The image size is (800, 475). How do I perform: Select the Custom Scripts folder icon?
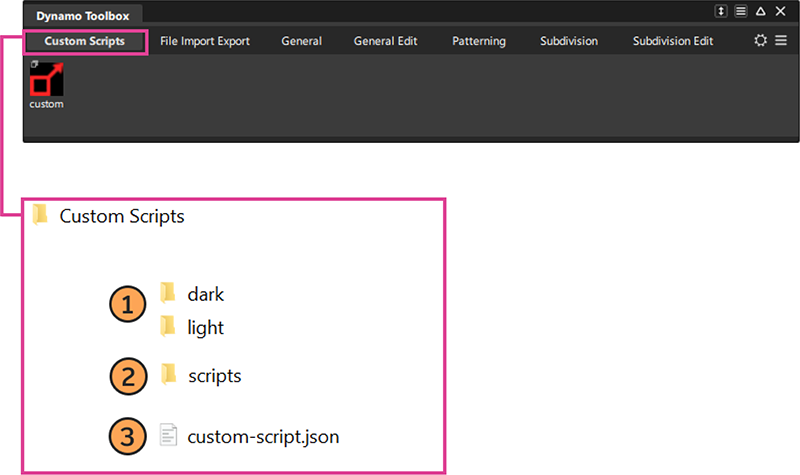[x=40, y=215]
